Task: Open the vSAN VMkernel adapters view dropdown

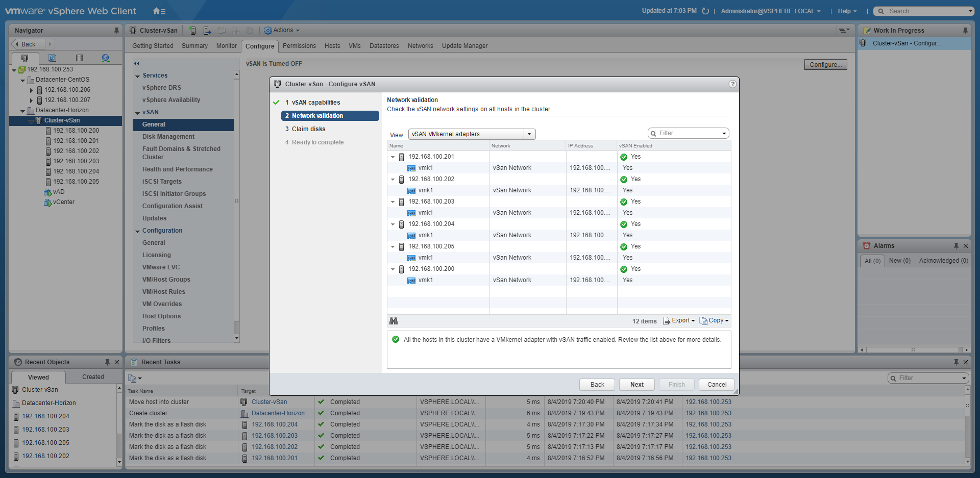Action: (x=529, y=134)
